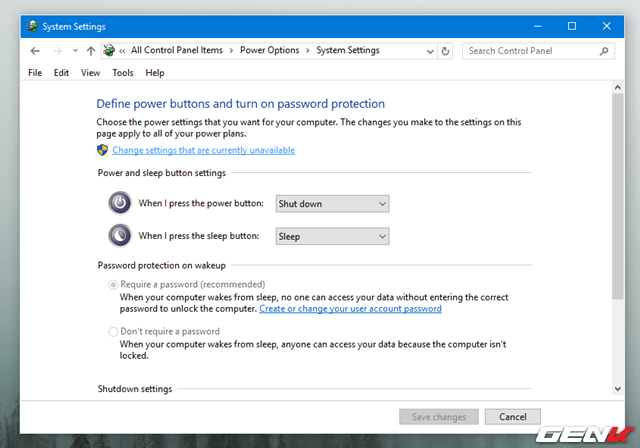Open the View menu
Screen dimensions: 640x448
pos(90,73)
